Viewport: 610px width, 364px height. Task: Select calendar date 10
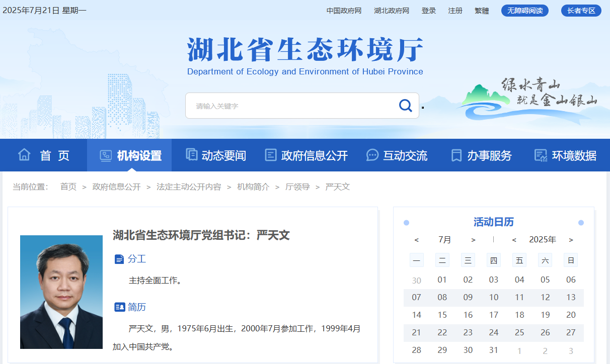point(494,298)
